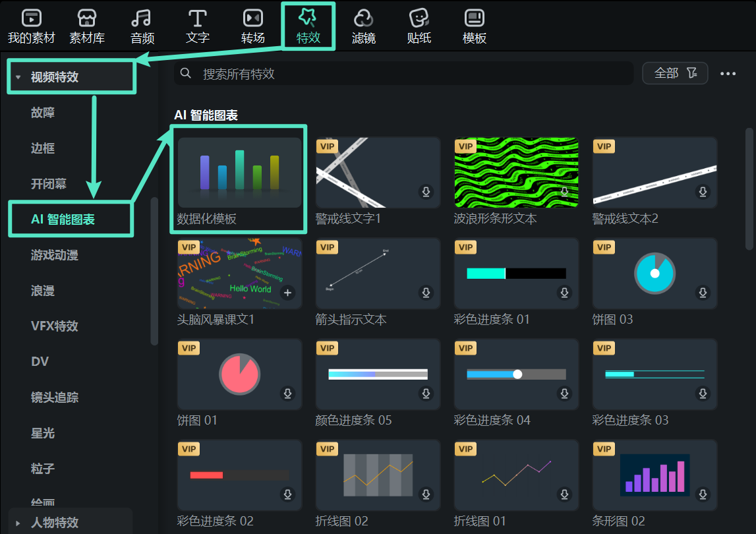This screenshot has width=756, height=534.
Task: Open the more options (...) menu
Action: point(728,74)
